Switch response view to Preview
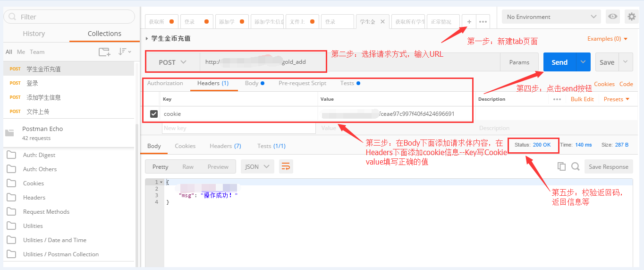Screen dimensions: 644x270 [218, 166]
